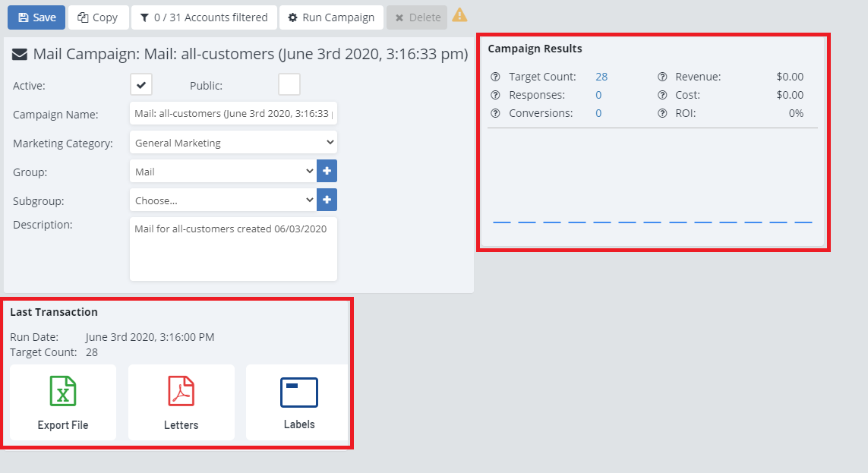
Task: Open the Accounts filtered button
Action: click(204, 17)
